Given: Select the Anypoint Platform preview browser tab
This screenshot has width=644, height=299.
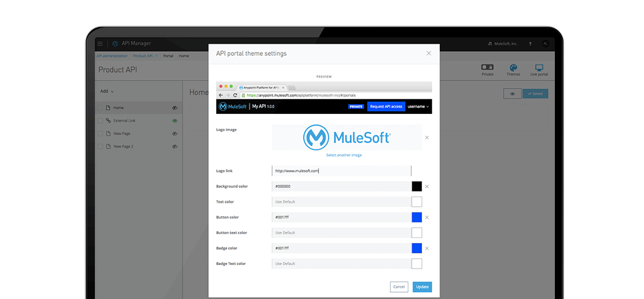Looking at the screenshot, I should 261,87.
